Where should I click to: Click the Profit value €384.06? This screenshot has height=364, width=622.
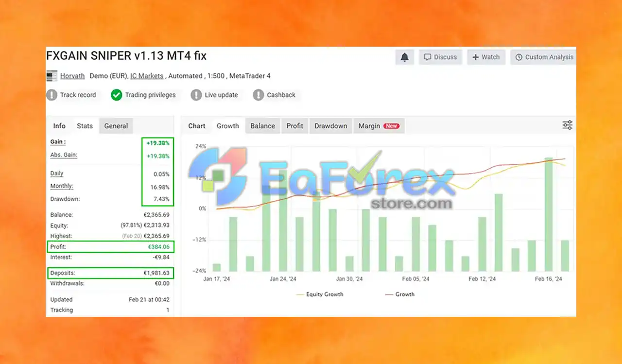pyautogui.click(x=159, y=247)
